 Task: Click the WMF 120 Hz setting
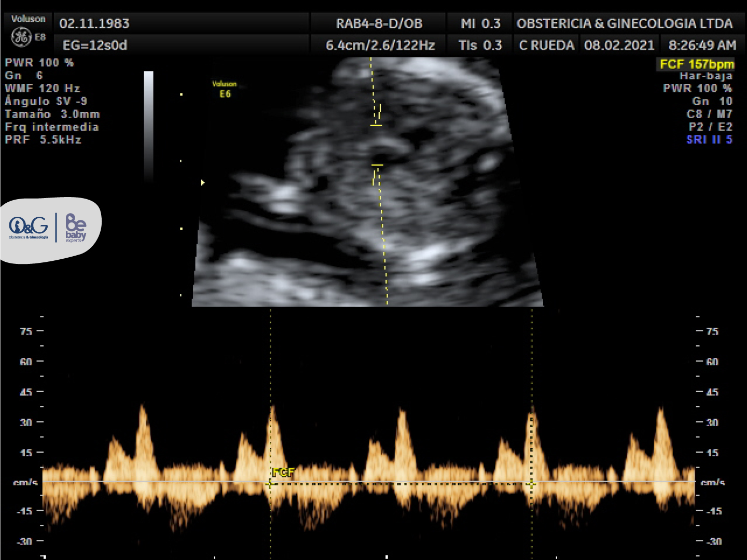[43, 88]
